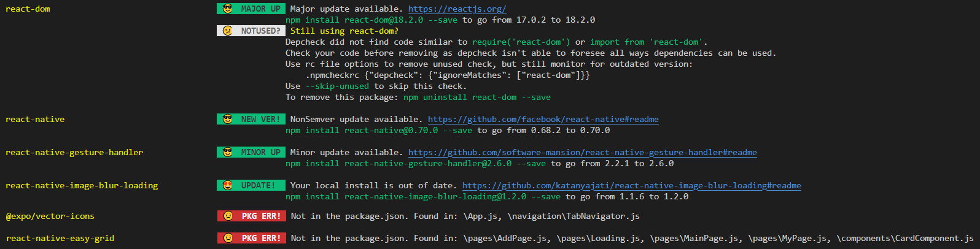The width and height of the screenshot is (980, 249).
Task: Click the MAJOR UP badge text
Action: point(261,9)
